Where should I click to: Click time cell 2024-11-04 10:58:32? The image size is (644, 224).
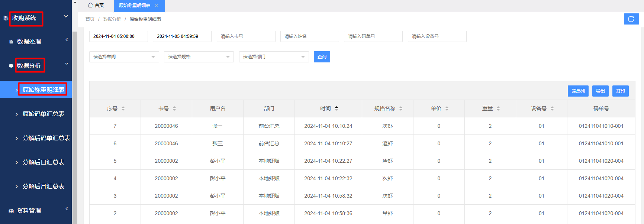pyautogui.click(x=328, y=196)
